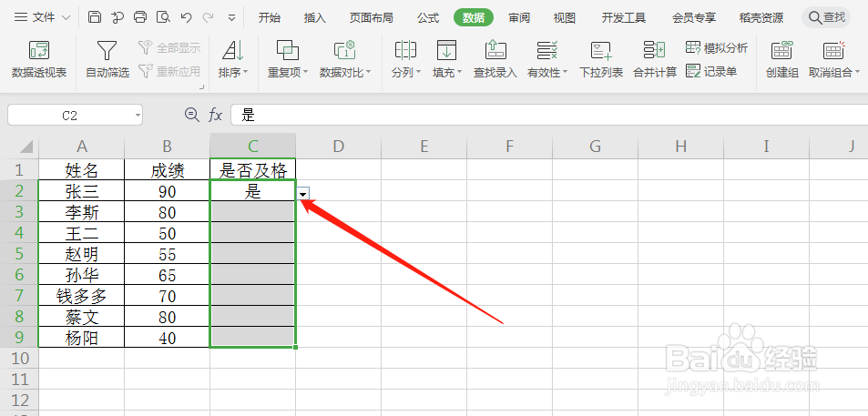This screenshot has width=868, height=416.
Task: Open cell C2 validation dropdown arrow
Action: coord(303,193)
